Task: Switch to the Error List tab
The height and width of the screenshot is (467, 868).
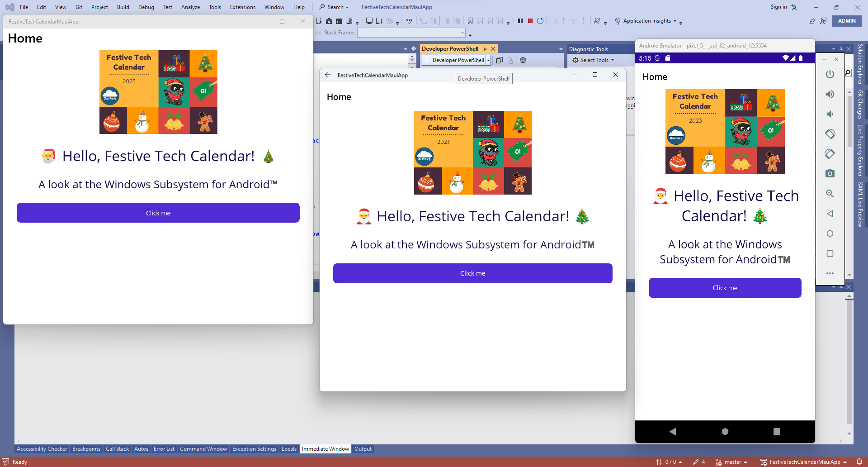Action: coord(164,449)
